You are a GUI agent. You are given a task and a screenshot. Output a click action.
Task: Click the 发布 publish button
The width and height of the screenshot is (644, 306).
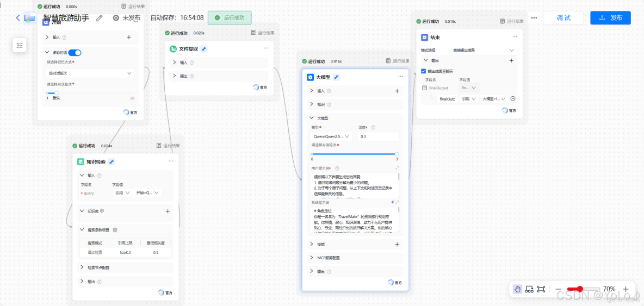610,17
